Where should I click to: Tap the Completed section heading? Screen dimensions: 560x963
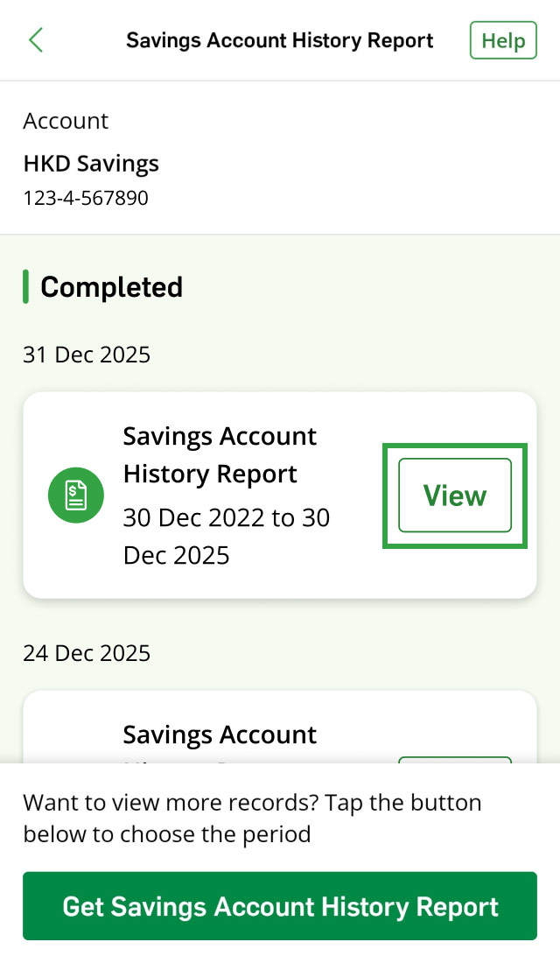pyautogui.click(x=111, y=287)
